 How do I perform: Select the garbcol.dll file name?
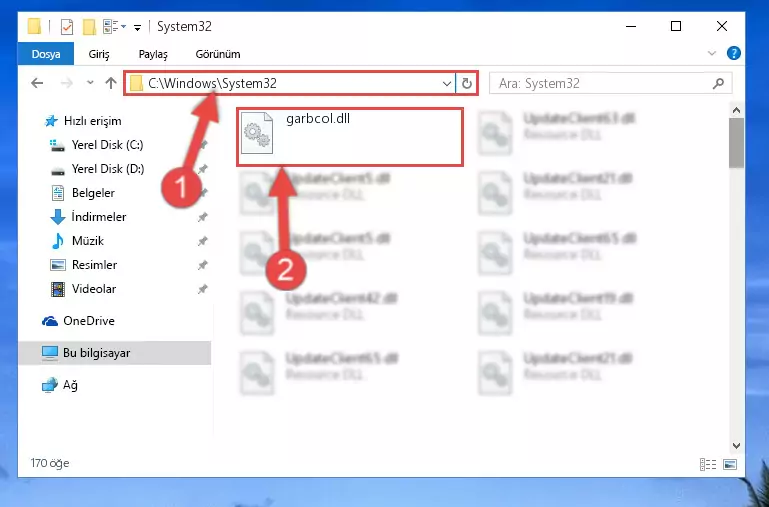click(318, 119)
